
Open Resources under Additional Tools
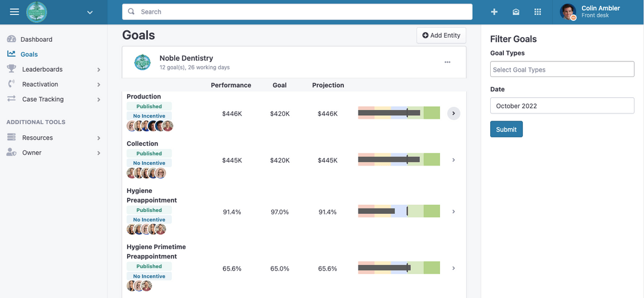pyautogui.click(x=38, y=138)
